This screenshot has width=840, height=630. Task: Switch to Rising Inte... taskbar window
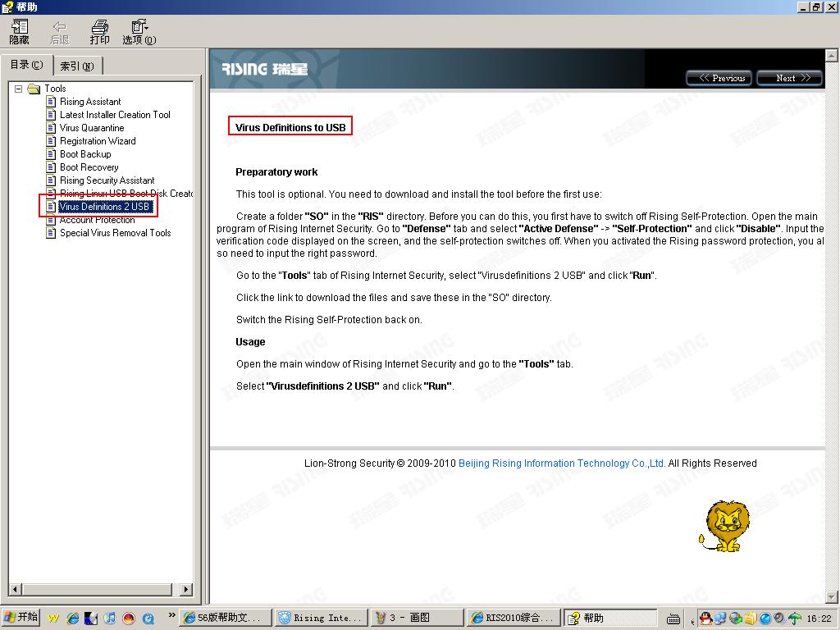click(x=322, y=618)
